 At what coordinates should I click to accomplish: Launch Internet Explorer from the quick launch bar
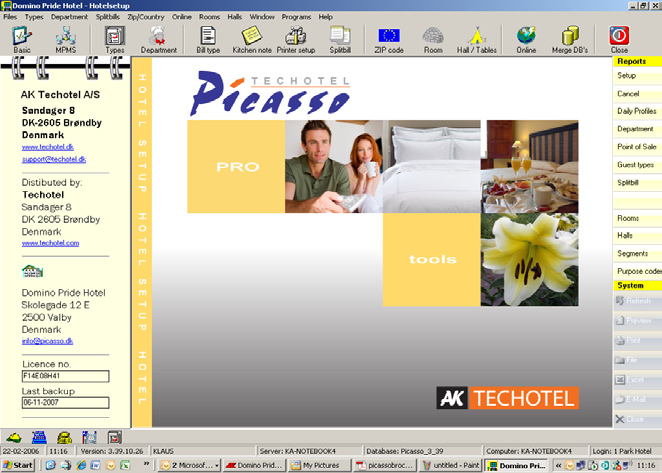click(x=81, y=465)
